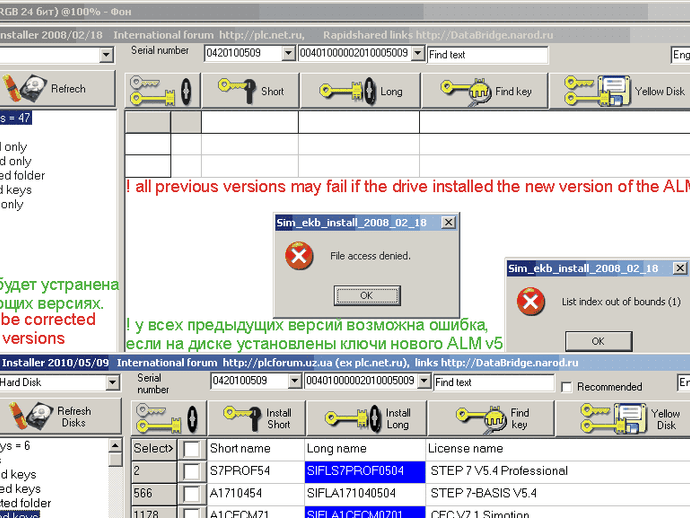Viewport: 690px width, 518px height.
Task: Close the File access denied dialog
Action: pyautogui.click(x=448, y=222)
